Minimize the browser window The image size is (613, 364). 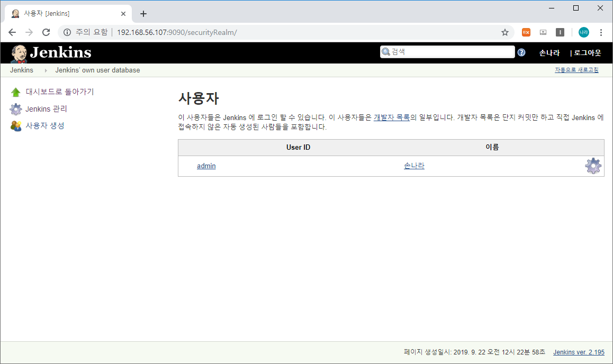pos(552,8)
